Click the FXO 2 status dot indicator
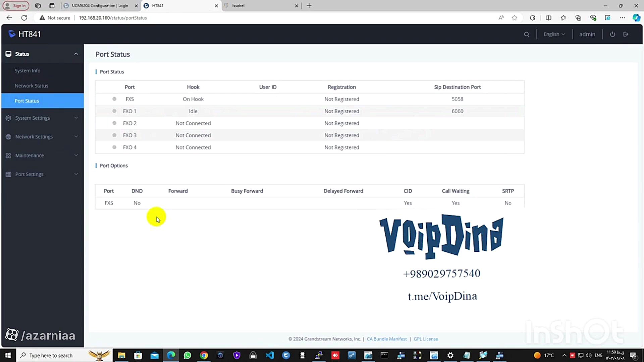The width and height of the screenshot is (644, 362). (x=114, y=123)
